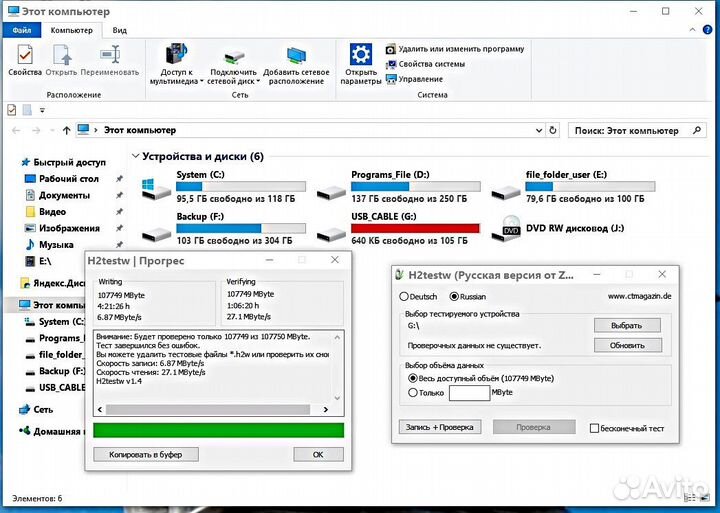Click the MByte amount input field
Screen dimensions: 720x513
click(x=469, y=393)
